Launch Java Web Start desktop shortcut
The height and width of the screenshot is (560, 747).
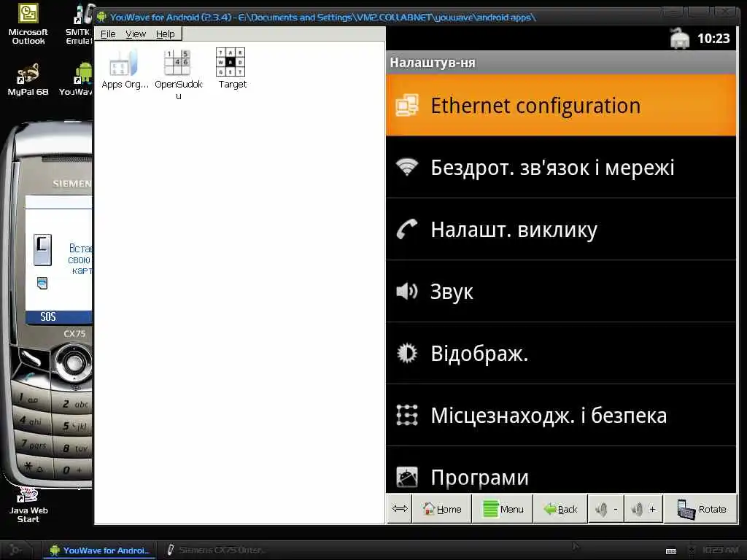pos(28,506)
